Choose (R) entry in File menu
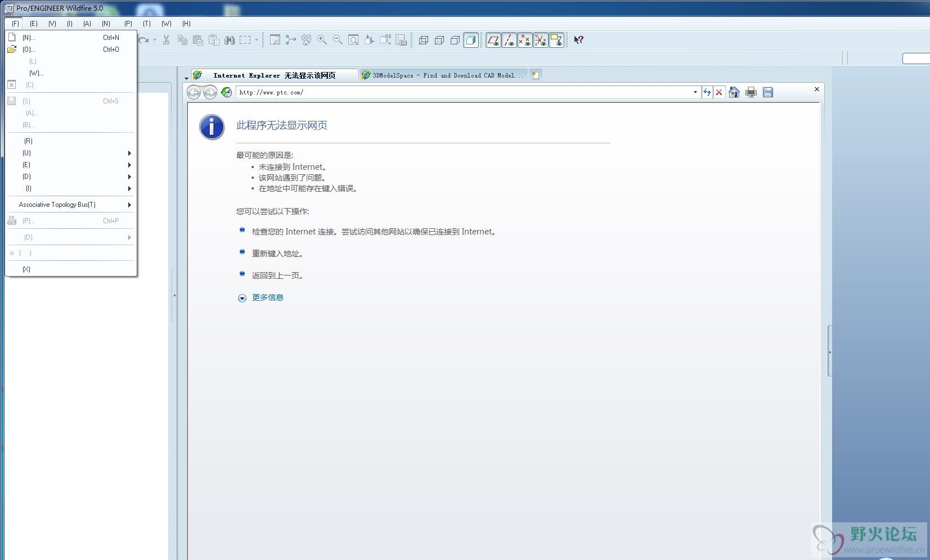The width and height of the screenshot is (930, 560). 71,141
